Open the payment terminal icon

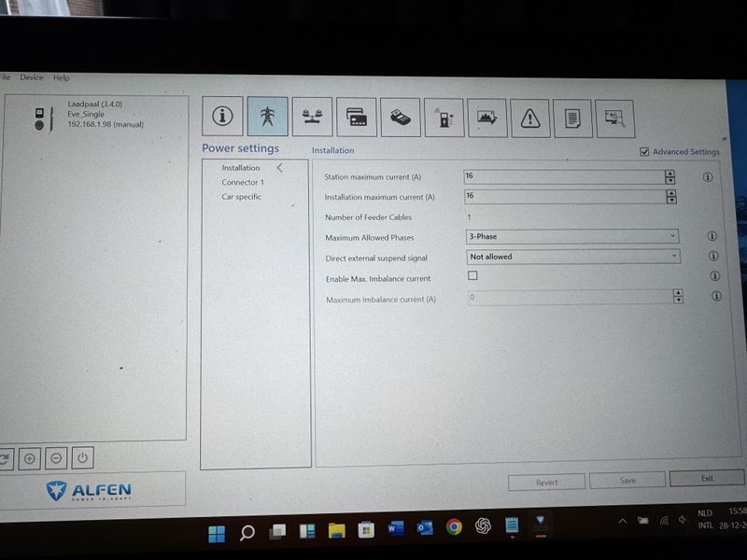[401, 116]
